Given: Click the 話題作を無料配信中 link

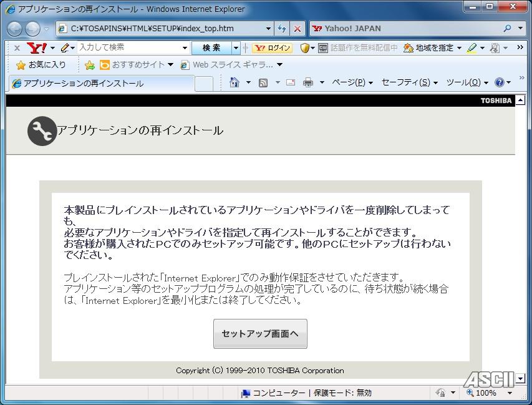Looking at the screenshot, I should 364,48.
